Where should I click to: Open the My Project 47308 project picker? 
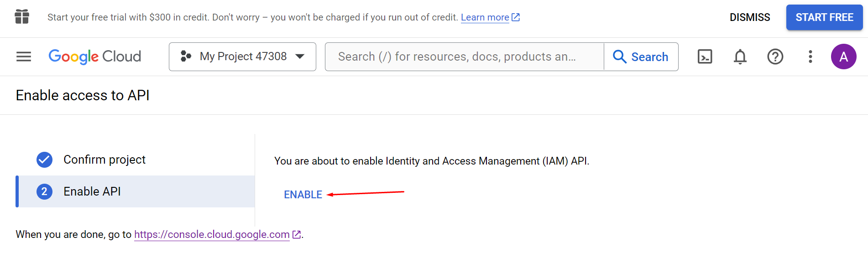(242, 57)
